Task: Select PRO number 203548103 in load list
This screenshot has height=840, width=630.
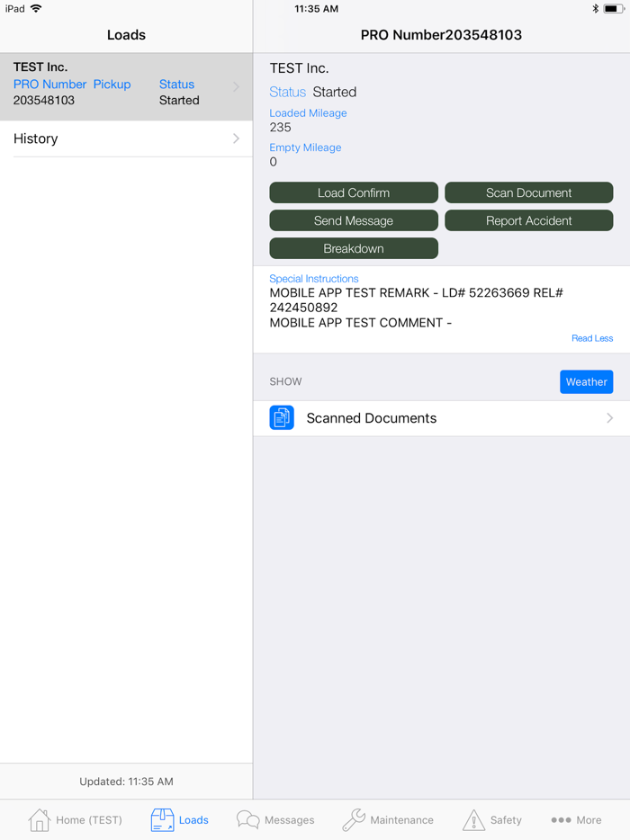Action: [x=44, y=100]
